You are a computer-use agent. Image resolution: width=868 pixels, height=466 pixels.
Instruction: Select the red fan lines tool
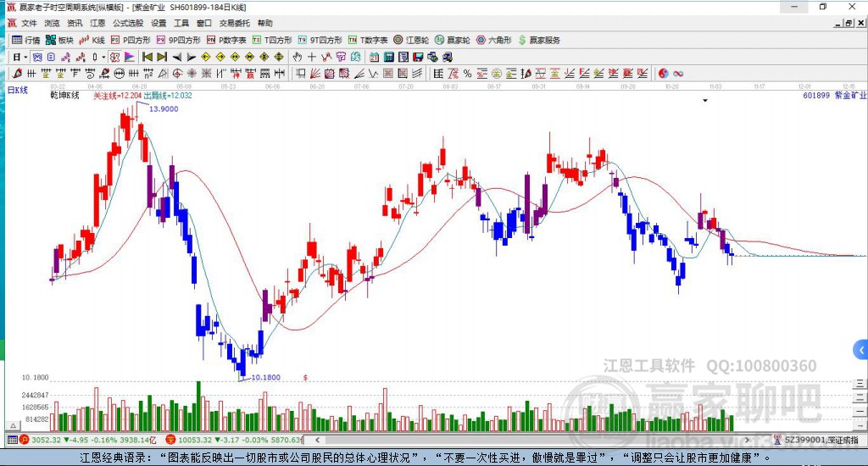[x=315, y=74]
